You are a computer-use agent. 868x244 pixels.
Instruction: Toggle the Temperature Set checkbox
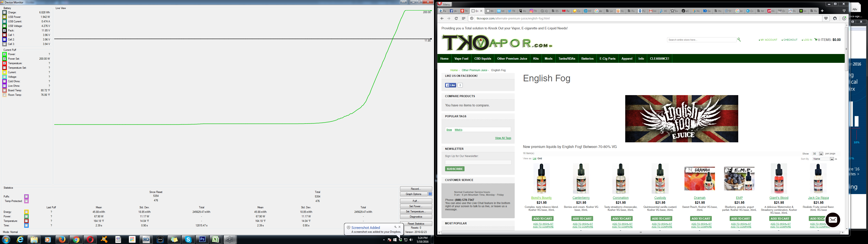tap(5, 68)
